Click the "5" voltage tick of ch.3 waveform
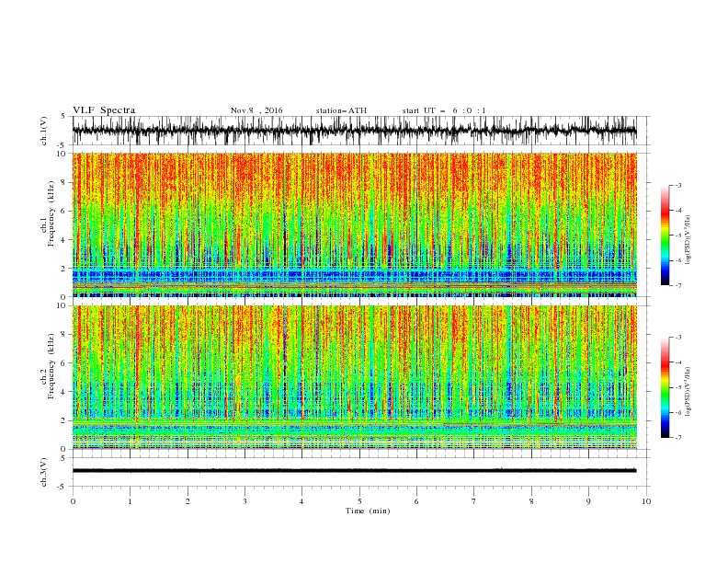Screen dimensions: 728x563 [63, 458]
